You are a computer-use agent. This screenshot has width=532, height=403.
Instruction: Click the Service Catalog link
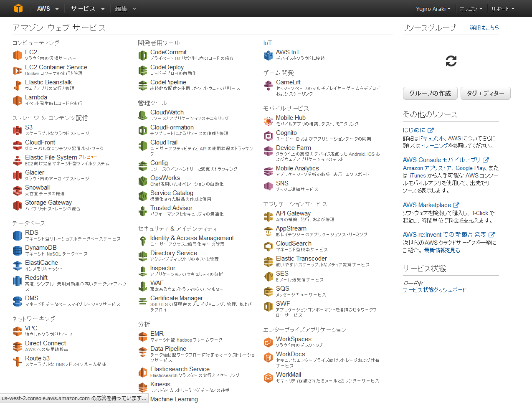pos(172,193)
